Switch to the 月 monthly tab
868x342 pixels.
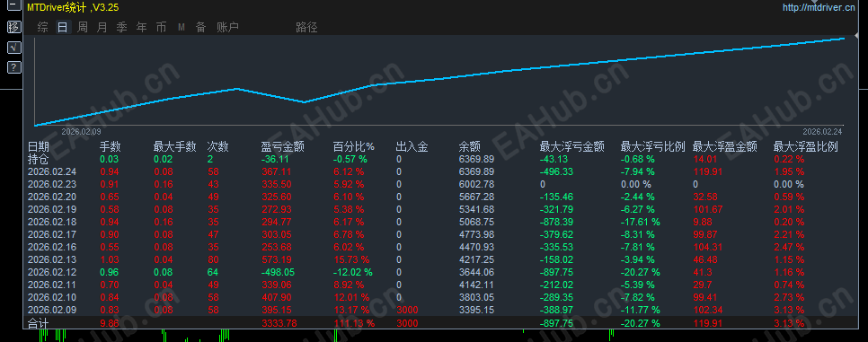click(102, 27)
